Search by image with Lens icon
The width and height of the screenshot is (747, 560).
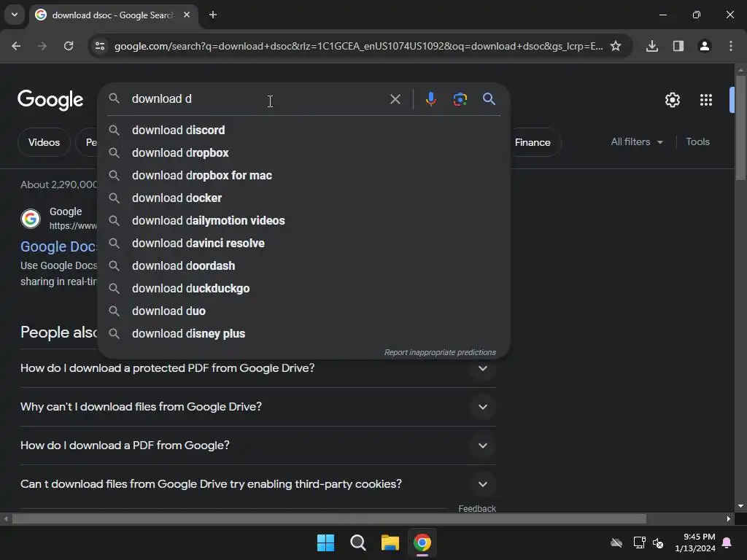460,99
